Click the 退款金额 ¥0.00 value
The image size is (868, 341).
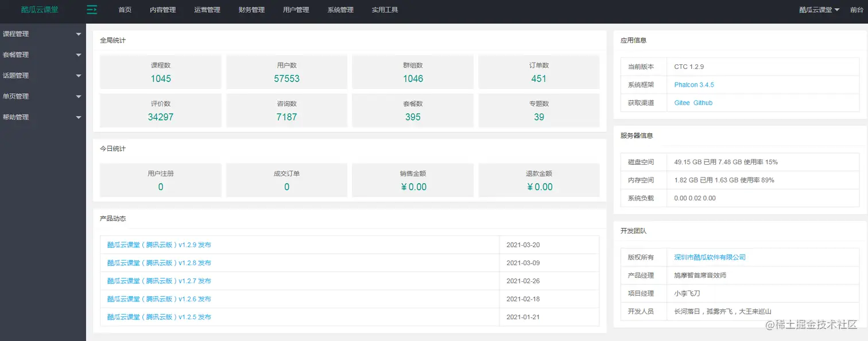click(539, 187)
